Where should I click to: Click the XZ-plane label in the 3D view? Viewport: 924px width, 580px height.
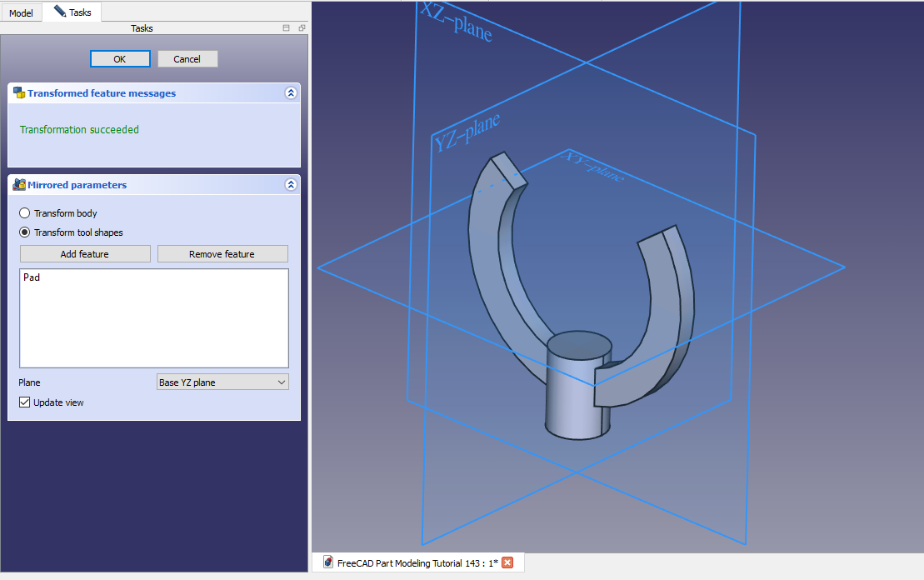click(x=456, y=23)
